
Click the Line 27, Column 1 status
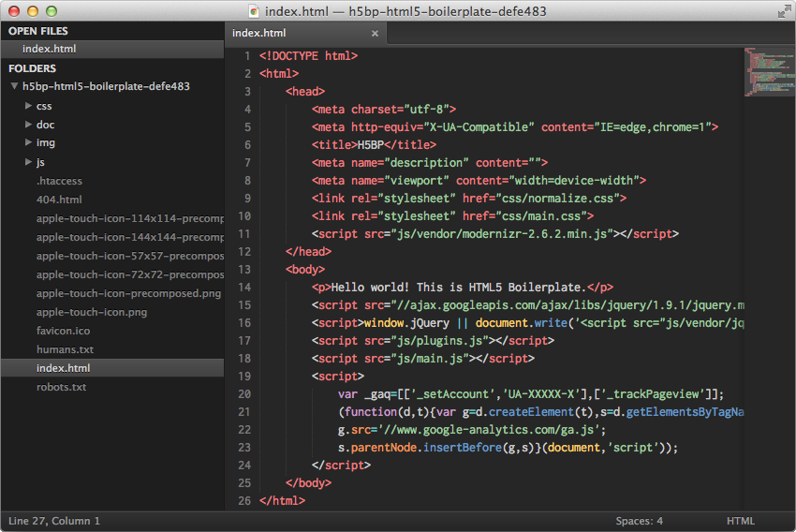[x=53, y=521]
